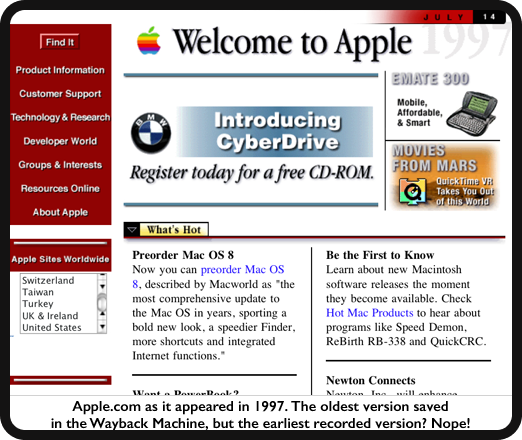Image resolution: width=522 pixels, height=440 pixels.
Task: Go to Technology & Research
Action: coord(60,117)
